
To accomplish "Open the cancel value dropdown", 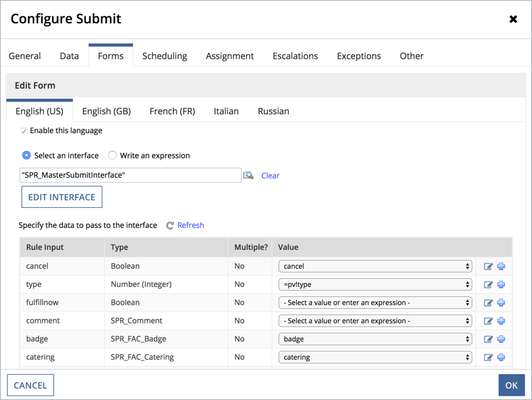I will tap(375, 266).
